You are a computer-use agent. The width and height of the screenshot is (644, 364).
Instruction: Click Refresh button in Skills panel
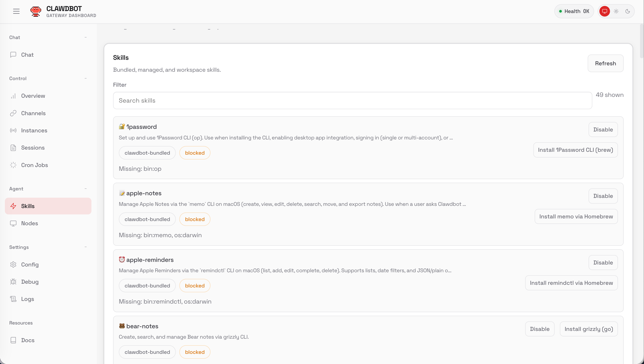pyautogui.click(x=605, y=63)
